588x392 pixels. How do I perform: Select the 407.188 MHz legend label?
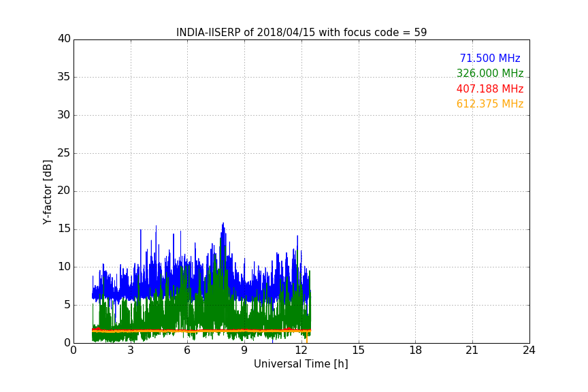click(490, 88)
